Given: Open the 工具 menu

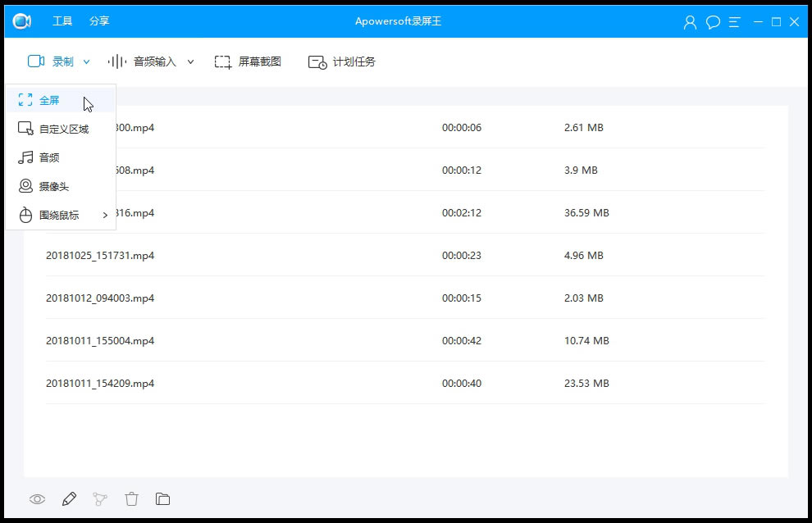Looking at the screenshot, I should pos(62,22).
